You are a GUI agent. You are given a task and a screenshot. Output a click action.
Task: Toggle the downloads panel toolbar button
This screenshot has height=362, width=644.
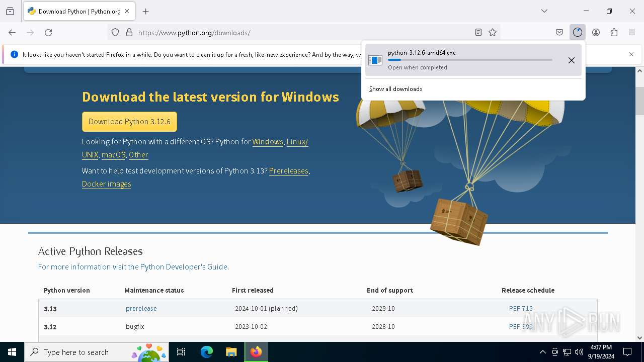pyautogui.click(x=578, y=33)
